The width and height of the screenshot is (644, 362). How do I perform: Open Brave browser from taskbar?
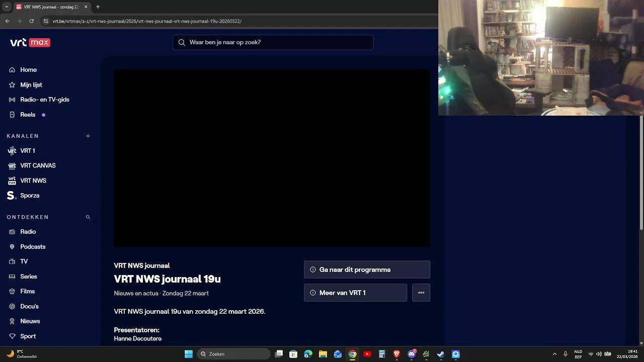click(396, 354)
